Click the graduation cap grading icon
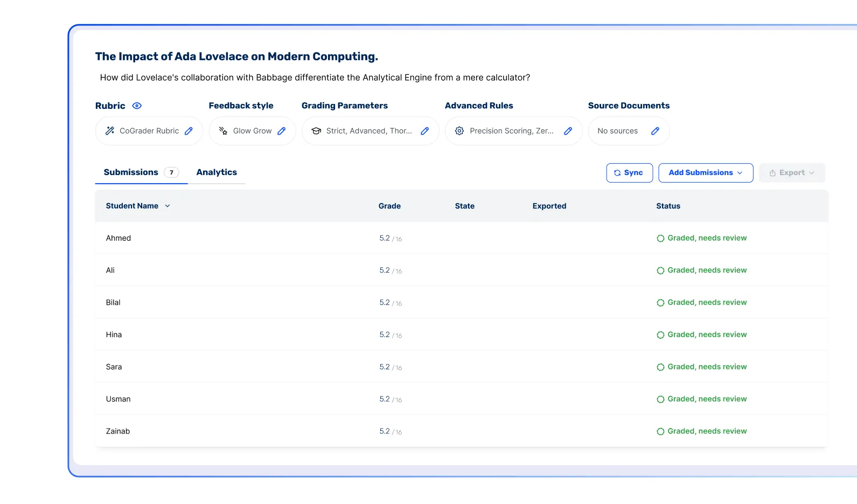The height and width of the screenshot is (504, 857). [316, 131]
